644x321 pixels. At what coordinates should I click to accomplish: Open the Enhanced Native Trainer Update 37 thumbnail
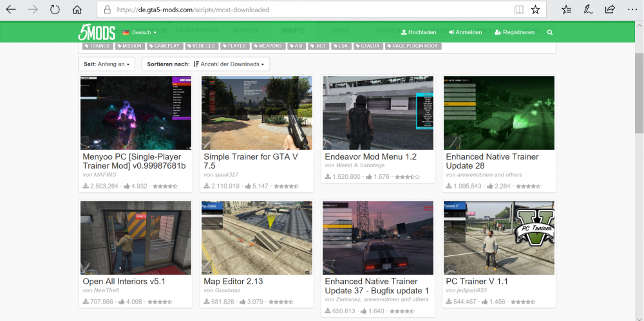point(378,237)
